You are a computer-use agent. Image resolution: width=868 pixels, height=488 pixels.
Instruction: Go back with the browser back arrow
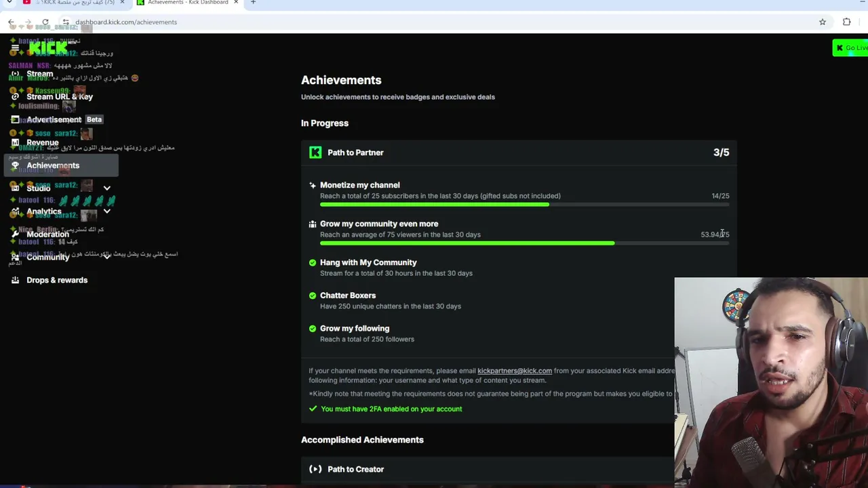pos(12,22)
